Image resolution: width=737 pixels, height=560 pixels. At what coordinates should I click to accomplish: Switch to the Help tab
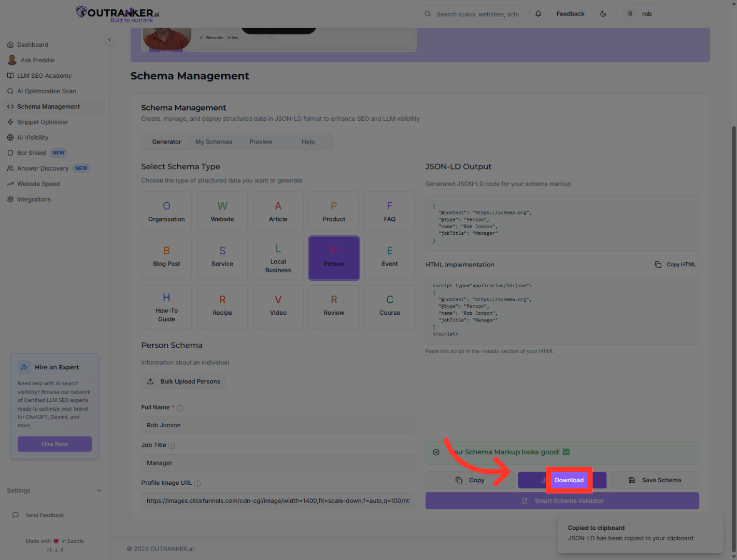[308, 142]
